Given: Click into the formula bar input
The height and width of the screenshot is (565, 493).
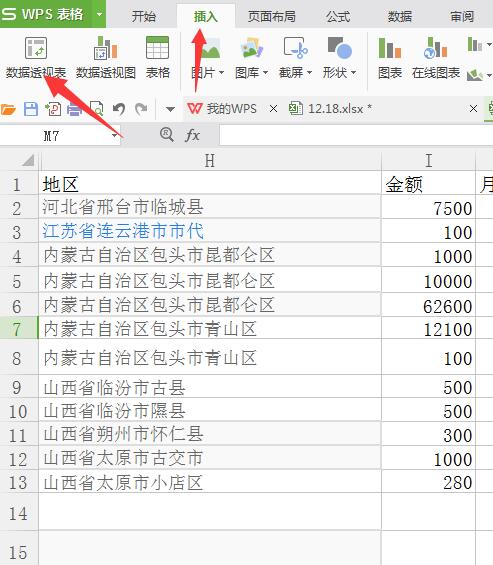Looking at the screenshot, I should click(x=356, y=136).
